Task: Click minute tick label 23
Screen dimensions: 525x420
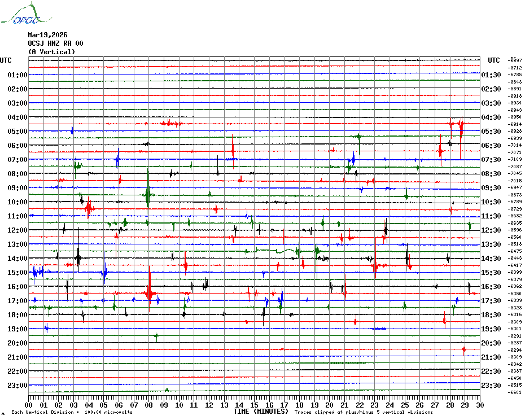Action: [x=375, y=405]
